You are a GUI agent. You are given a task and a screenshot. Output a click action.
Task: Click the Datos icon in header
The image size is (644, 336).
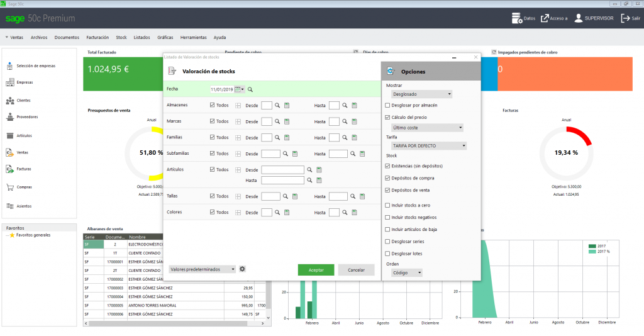(516, 18)
